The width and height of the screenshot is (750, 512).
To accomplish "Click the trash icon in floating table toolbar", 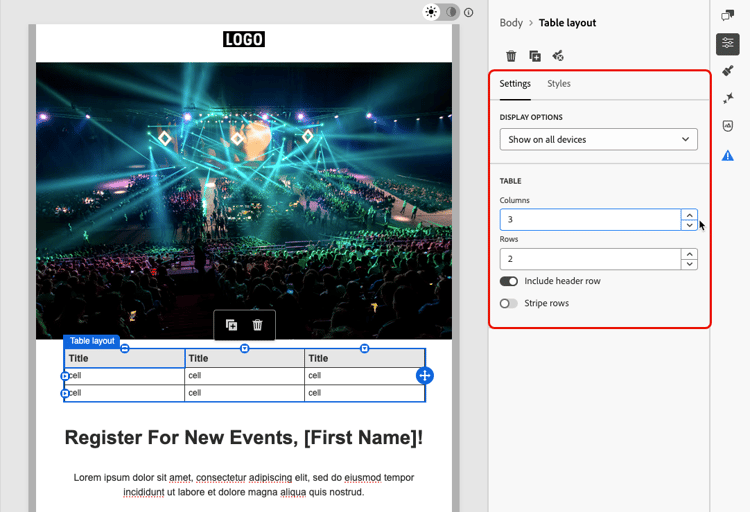I will [x=257, y=325].
